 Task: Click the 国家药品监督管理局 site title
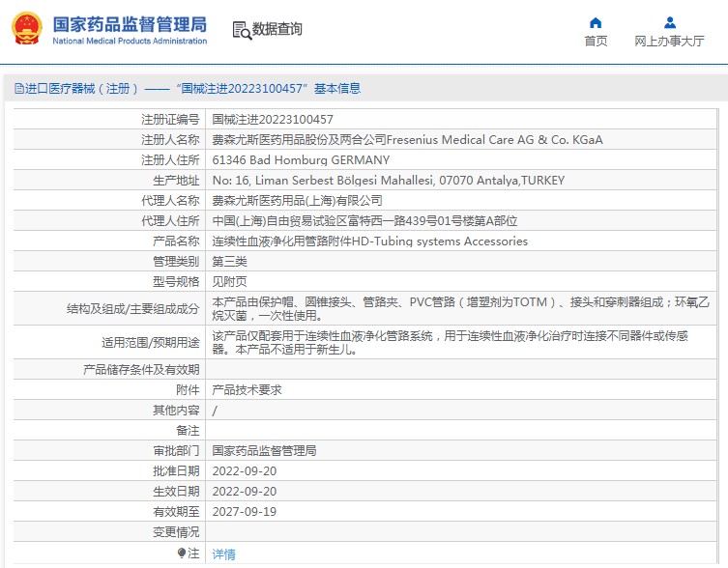pos(130,24)
